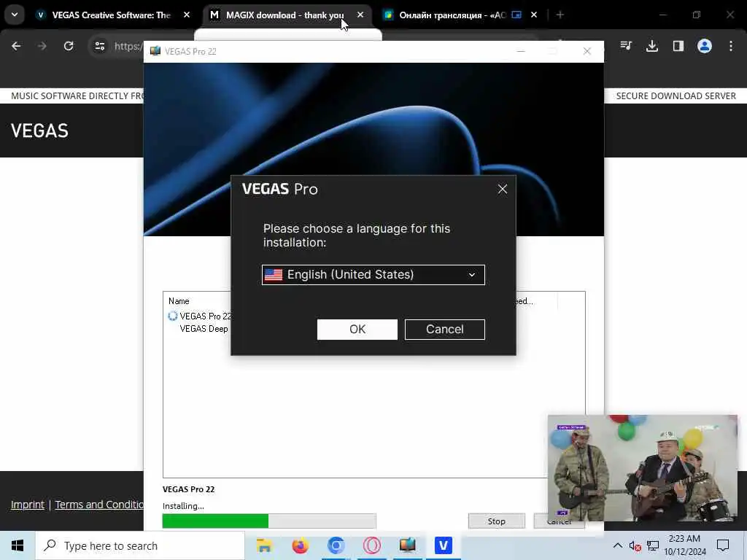Viewport: 747px width, 560px height.
Task: Click the SECURE DOWNLOAD SERVER text
Action: [x=676, y=96]
